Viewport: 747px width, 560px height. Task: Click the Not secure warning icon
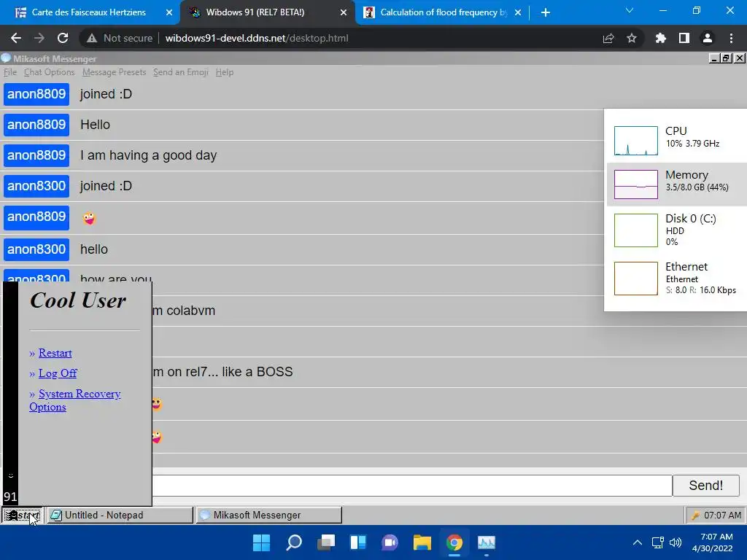point(92,38)
